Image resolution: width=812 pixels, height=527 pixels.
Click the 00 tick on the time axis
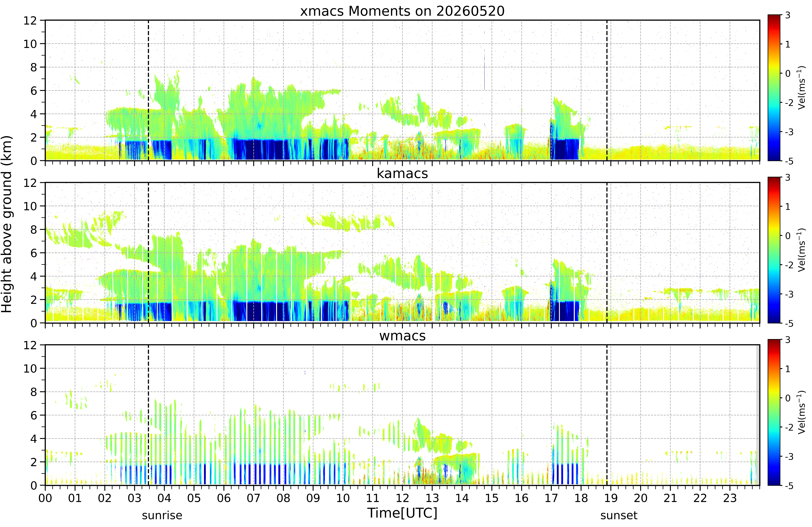(45, 498)
